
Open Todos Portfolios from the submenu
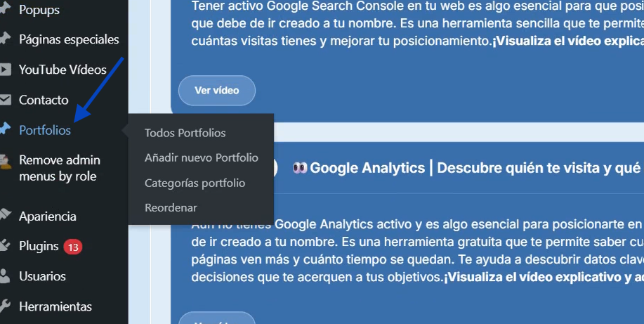pyautogui.click(x=185, y=133)
